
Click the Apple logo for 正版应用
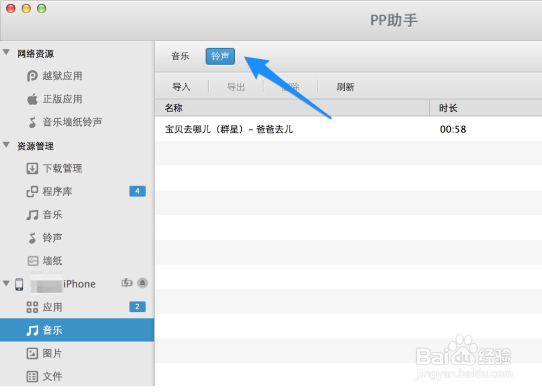click(32, 99)
